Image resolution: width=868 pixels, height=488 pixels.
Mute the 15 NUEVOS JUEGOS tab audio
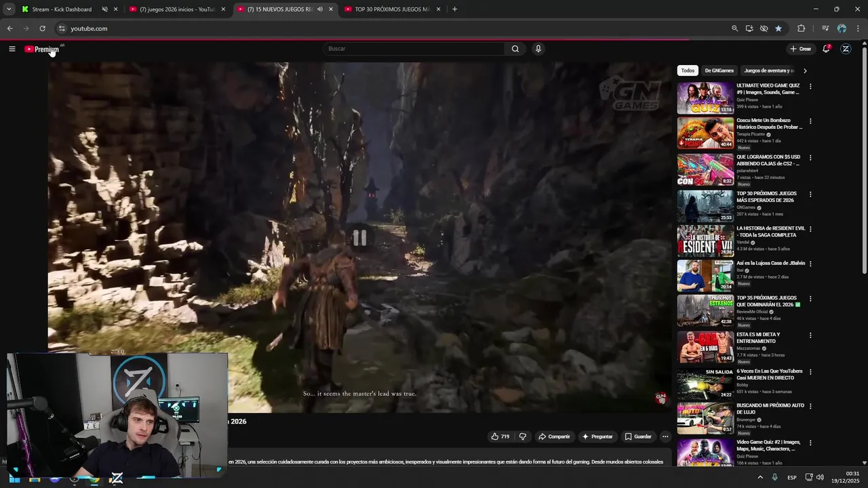click(x=319, y=9)
